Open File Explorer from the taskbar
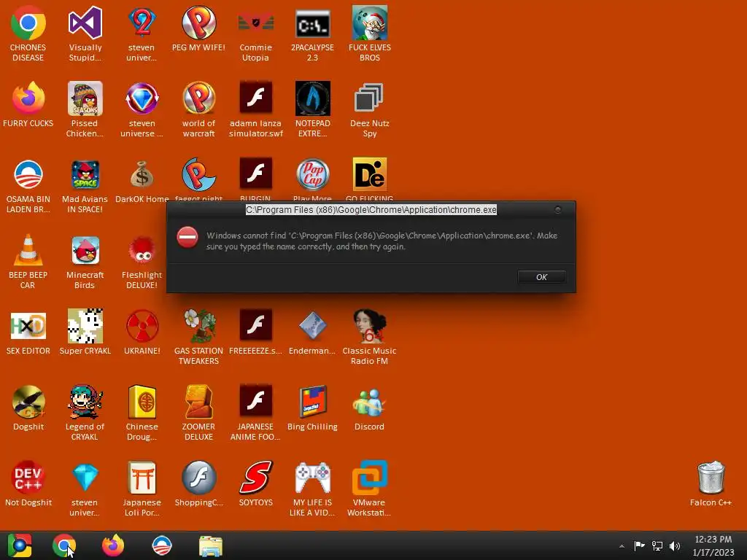This screenshot has width=747, height=560. pos(211,545)
